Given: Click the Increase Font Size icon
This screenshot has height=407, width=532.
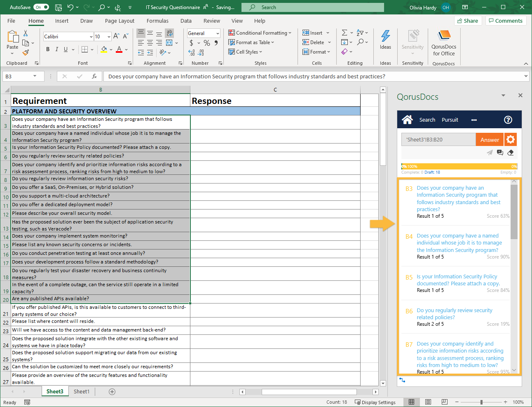Looking at the screenshot, I should [116, 36].
